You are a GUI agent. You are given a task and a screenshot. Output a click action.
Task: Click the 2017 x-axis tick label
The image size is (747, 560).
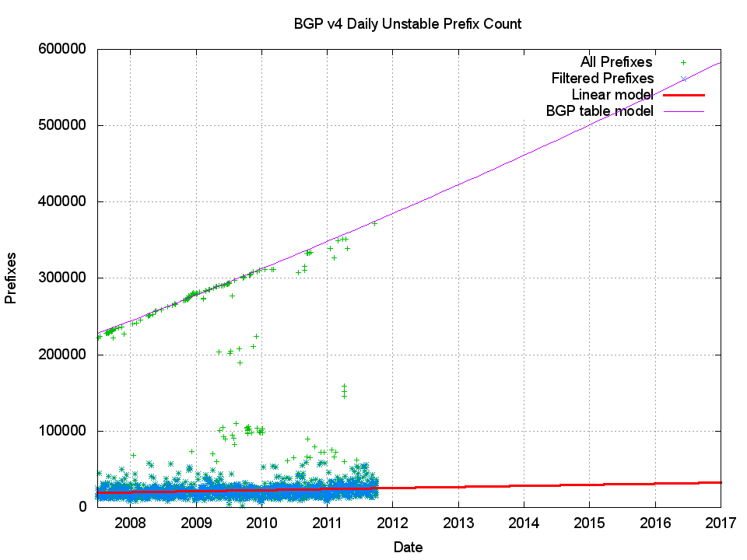point(721,523)
